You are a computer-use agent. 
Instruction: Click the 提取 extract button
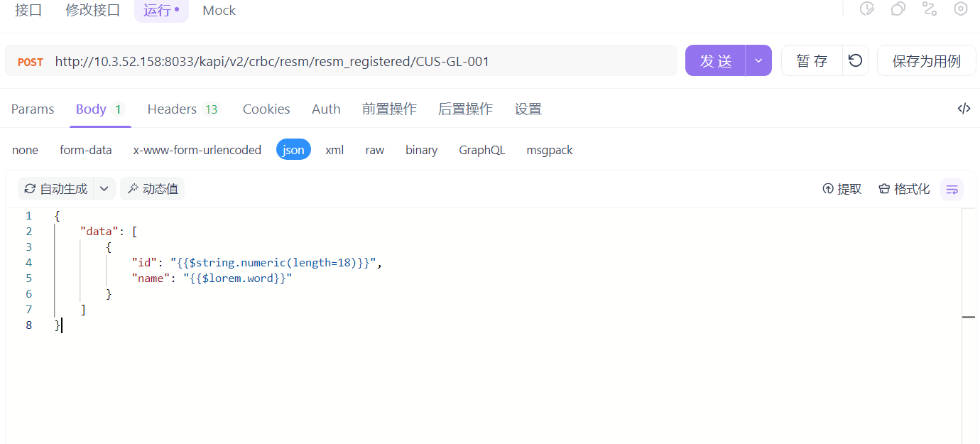842,189
